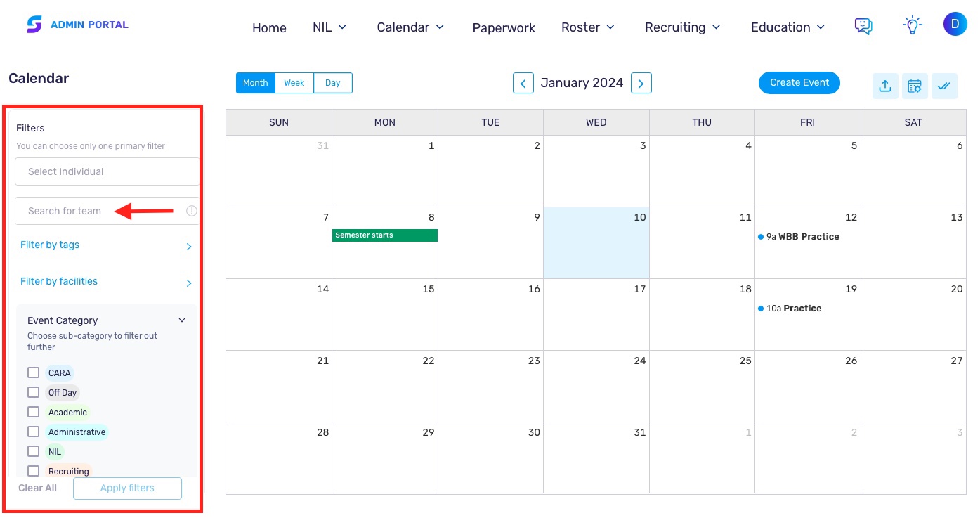This screenshot has height=518, width=980.
Task: Click the export upload icon
Action: [885, 86]
